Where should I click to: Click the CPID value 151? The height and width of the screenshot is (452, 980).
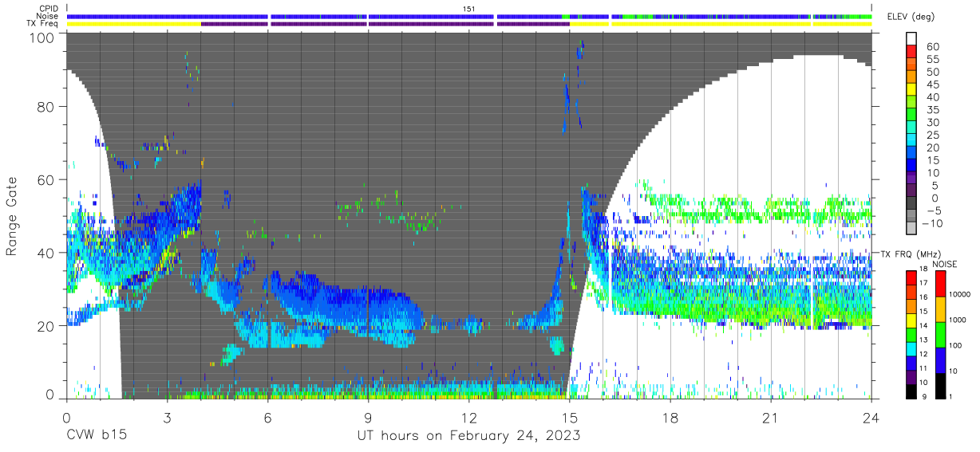point(469,9)
